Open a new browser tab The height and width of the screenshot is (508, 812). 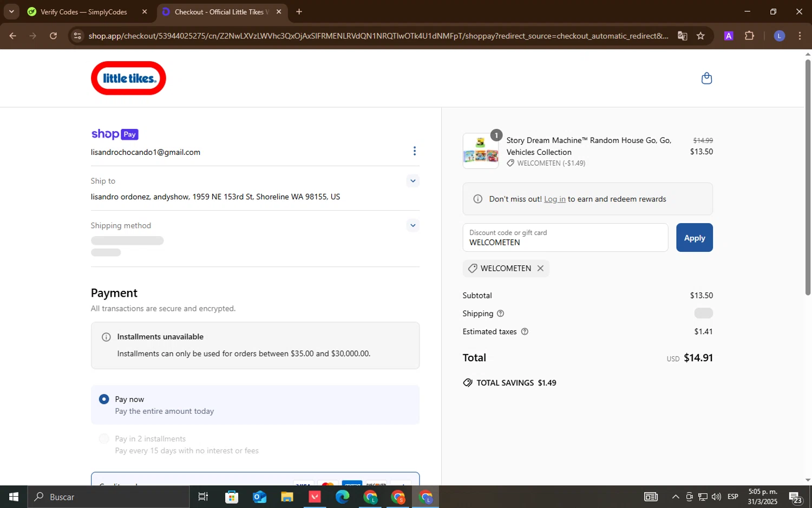click(x=299, y=11)
